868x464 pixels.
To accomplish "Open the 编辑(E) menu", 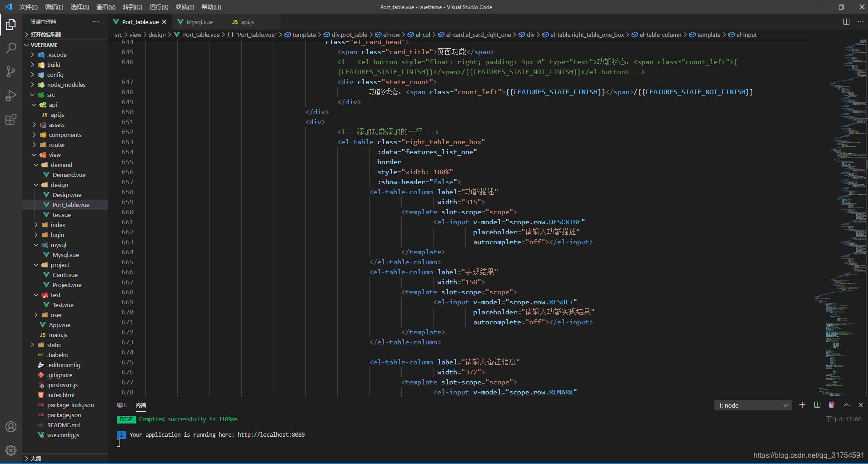I will (54, 7).
